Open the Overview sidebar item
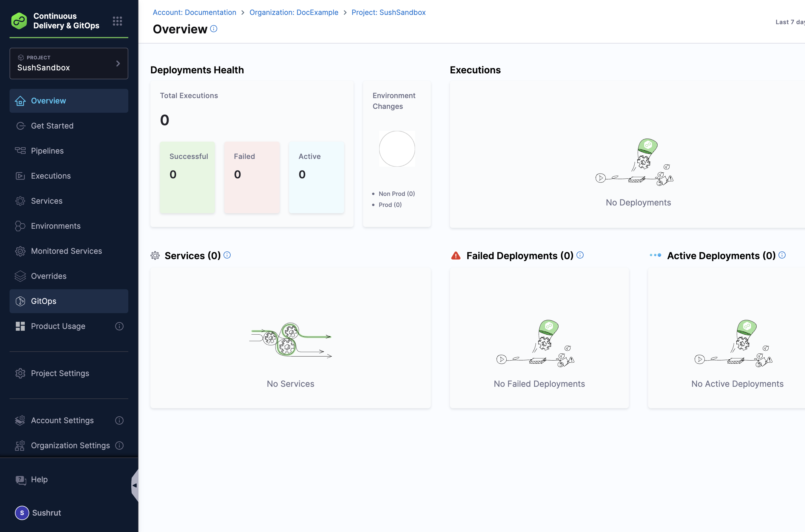The width and height of the screenshot is (805, 532). coord(69,101)
